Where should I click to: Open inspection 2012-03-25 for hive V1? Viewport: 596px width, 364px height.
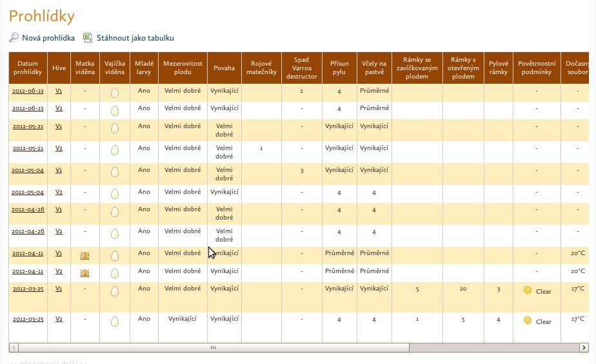click(x=28, y=289)
